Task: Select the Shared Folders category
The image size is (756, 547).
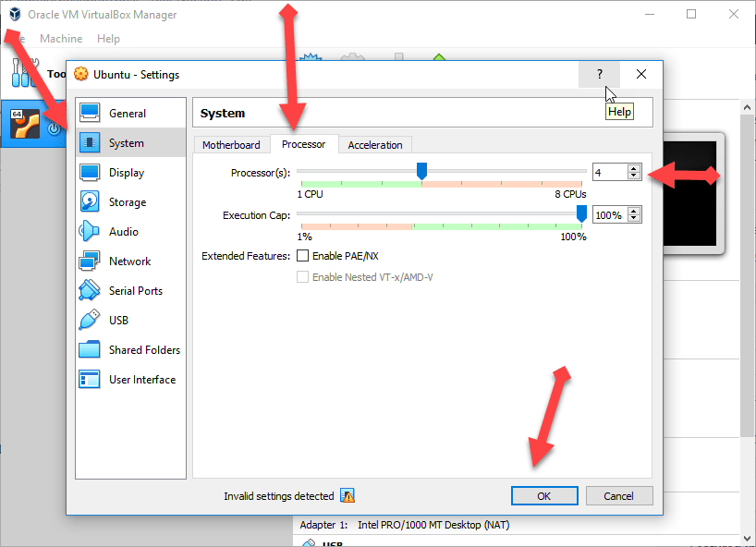Action: pyautogui.click(x=144, y=350)
